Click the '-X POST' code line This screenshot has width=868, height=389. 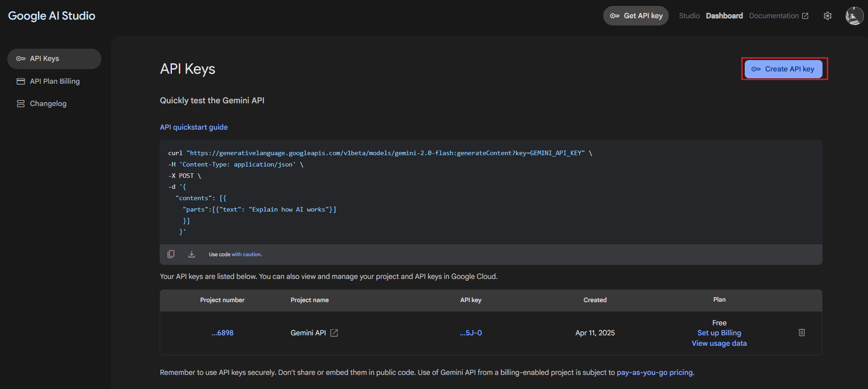(184, 176)
